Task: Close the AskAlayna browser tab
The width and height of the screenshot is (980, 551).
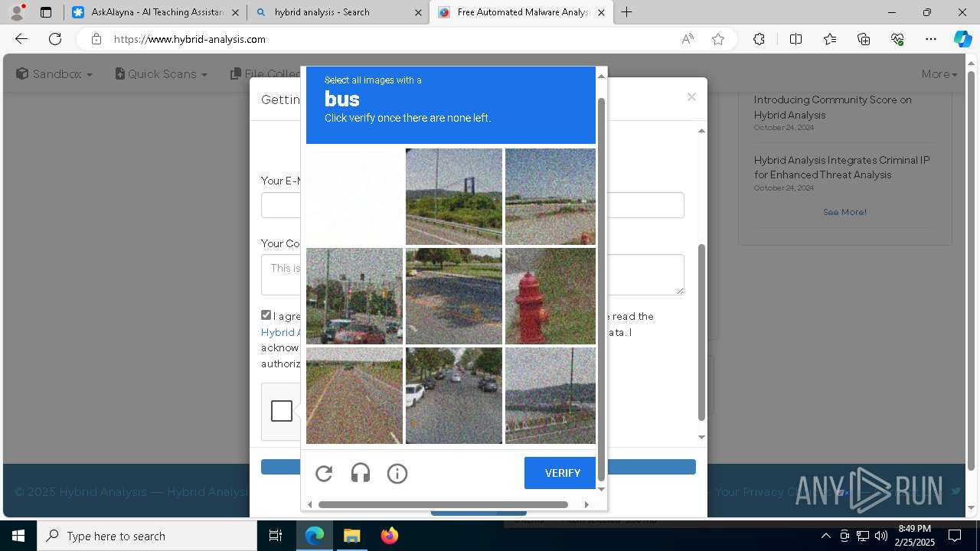Action: click(235, 12)
